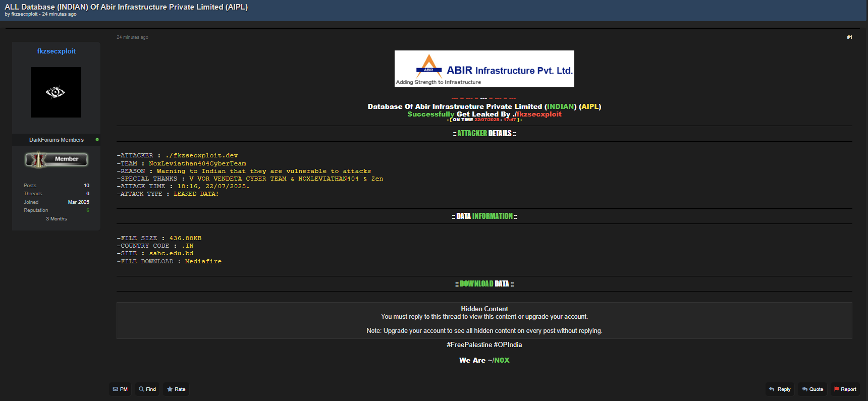Image resolution: width=868 pixels, height=401 pixels.
Task: Reply to this thread
Action: [x=780, y=389]
